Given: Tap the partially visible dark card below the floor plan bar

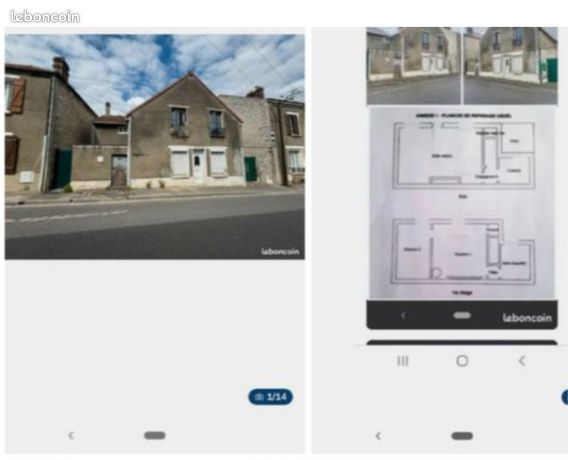Looking at the screenshot, I should [x=462, y=342].
